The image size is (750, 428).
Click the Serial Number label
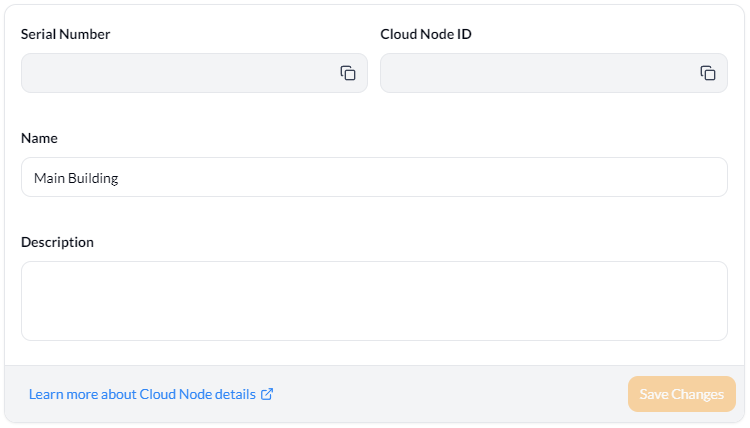(66, 34)
